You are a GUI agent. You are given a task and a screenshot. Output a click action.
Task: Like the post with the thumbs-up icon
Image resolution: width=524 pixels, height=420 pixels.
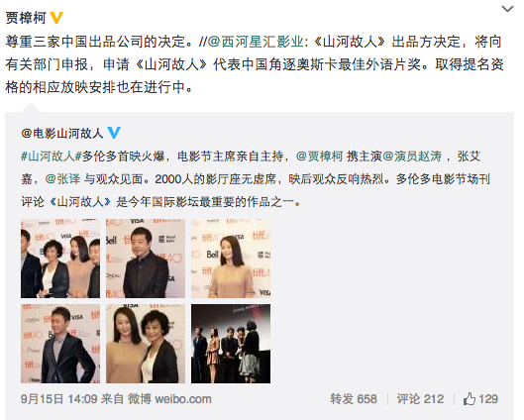(480, 399)
